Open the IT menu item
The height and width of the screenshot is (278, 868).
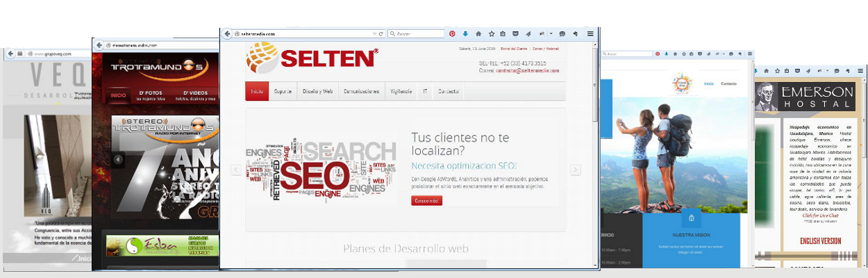pos(426,91)
